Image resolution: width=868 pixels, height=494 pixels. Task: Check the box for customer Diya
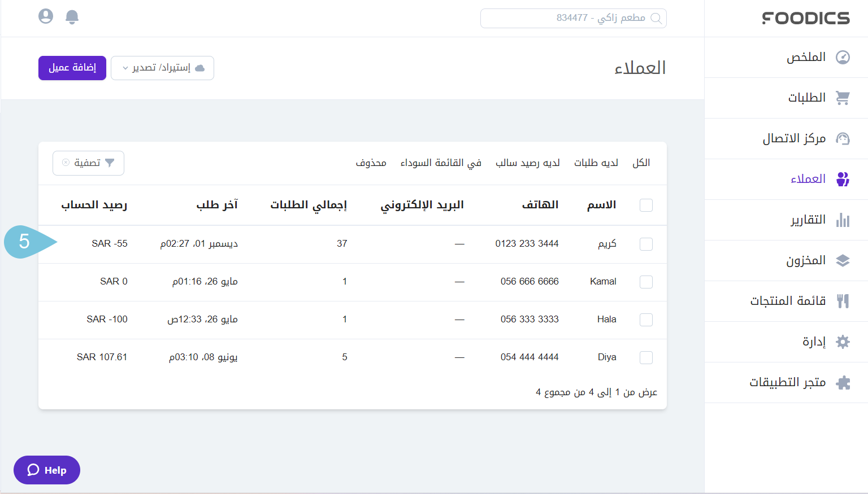646,357
